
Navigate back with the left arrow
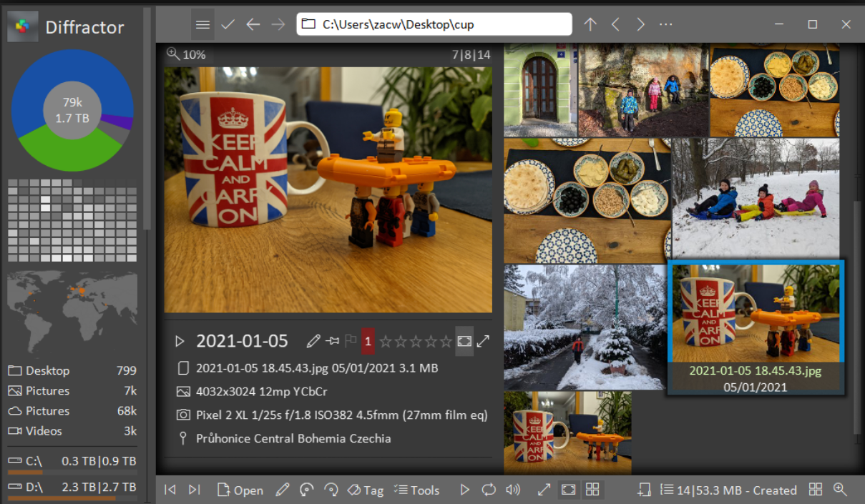[253, 24]
